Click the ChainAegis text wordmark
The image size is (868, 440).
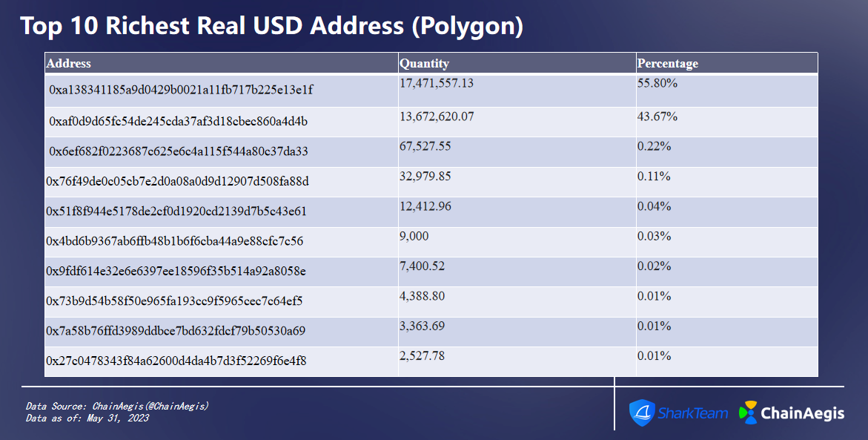click(803, 413)
